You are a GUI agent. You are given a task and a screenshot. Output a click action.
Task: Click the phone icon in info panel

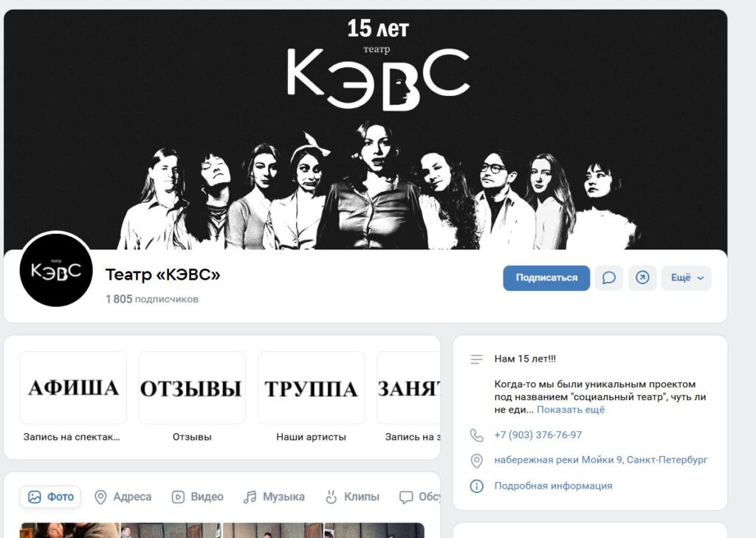pos(476,435)
